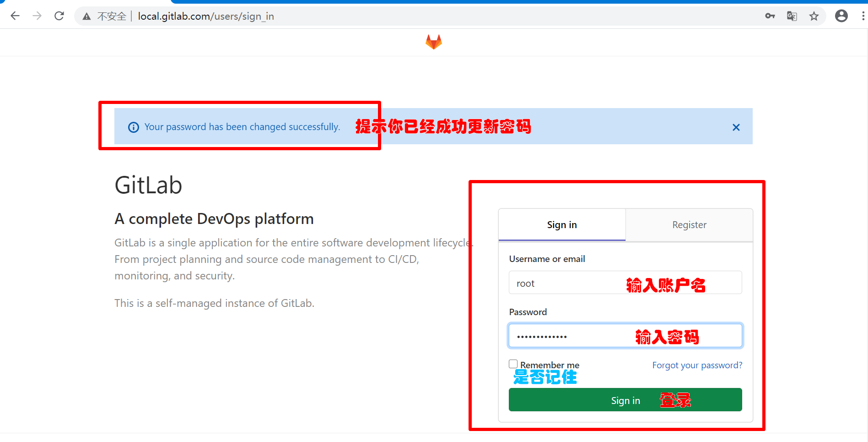The image size is (868, 442).
Task: Click the 'Password' label
Action: (x=528, y=312)
